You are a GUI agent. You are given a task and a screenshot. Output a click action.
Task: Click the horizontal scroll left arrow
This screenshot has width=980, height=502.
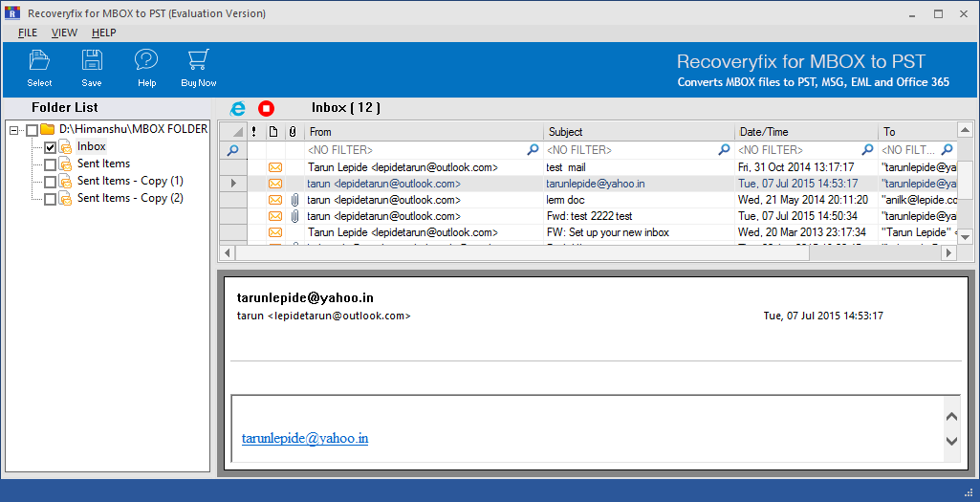[228, 253]
